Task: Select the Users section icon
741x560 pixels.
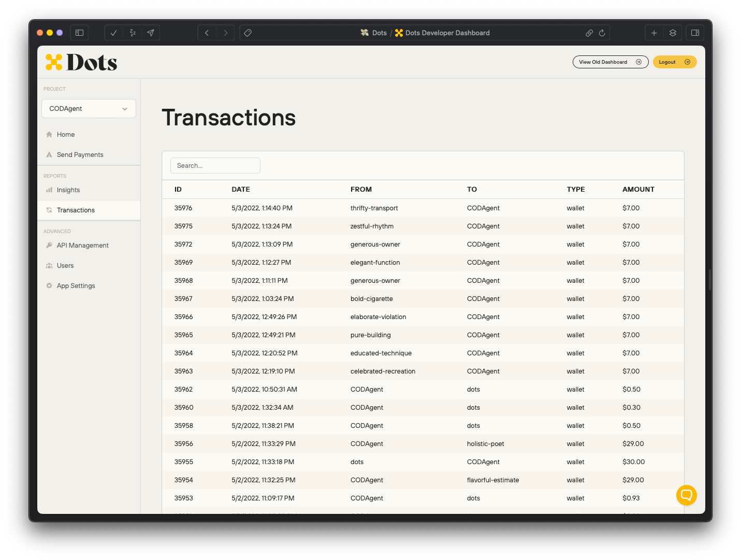Action: click(49, 265)
